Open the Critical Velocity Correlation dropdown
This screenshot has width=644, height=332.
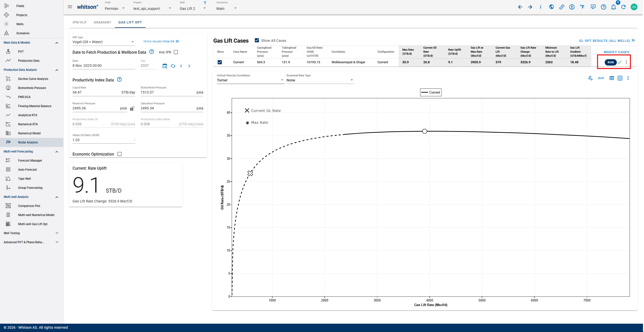click(250, 80)
